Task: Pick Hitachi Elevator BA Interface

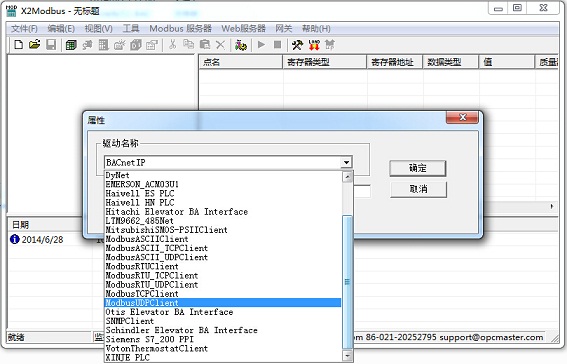Action: click(223, 212)
